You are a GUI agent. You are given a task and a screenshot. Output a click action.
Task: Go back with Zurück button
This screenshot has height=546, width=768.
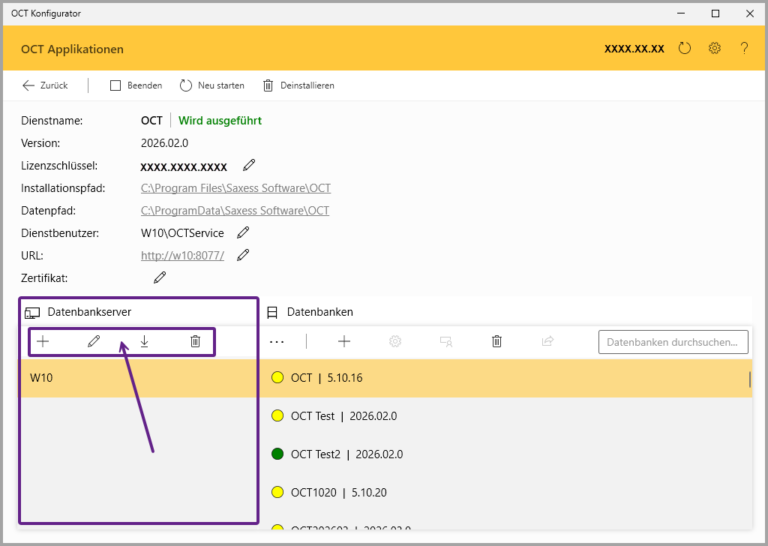click(x=45, y=85)
